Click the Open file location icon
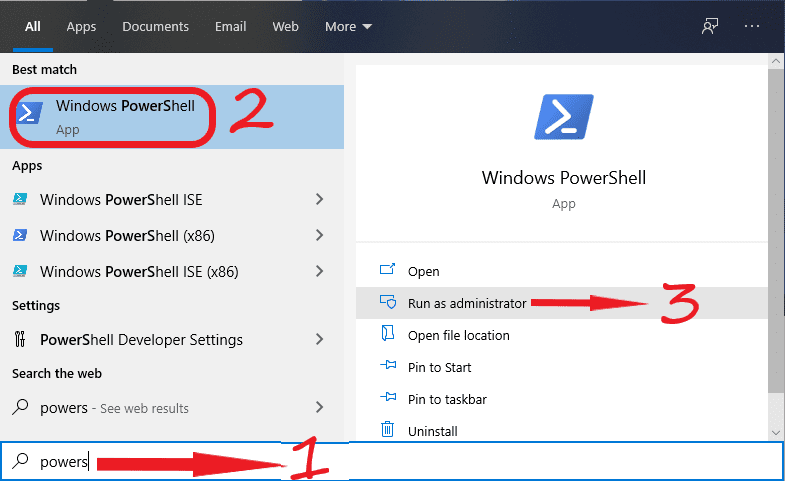The width and height of the screenshot is (785, 481). (387, 333)
